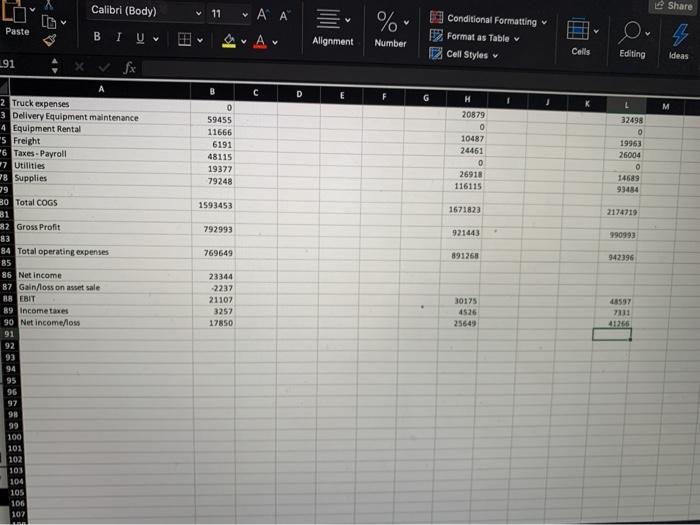700x525 pixels.
Task: Toggle Bold formatting
Action: click(x=97, y=37)
